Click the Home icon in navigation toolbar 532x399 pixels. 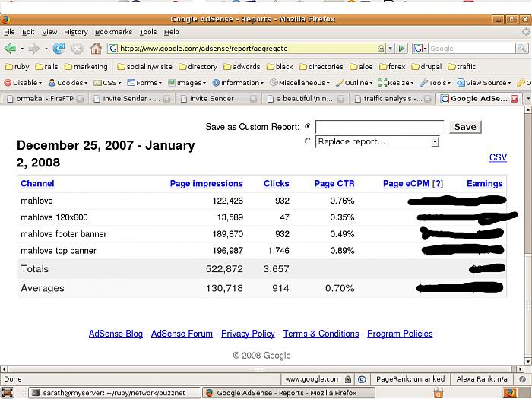[96, 49]
